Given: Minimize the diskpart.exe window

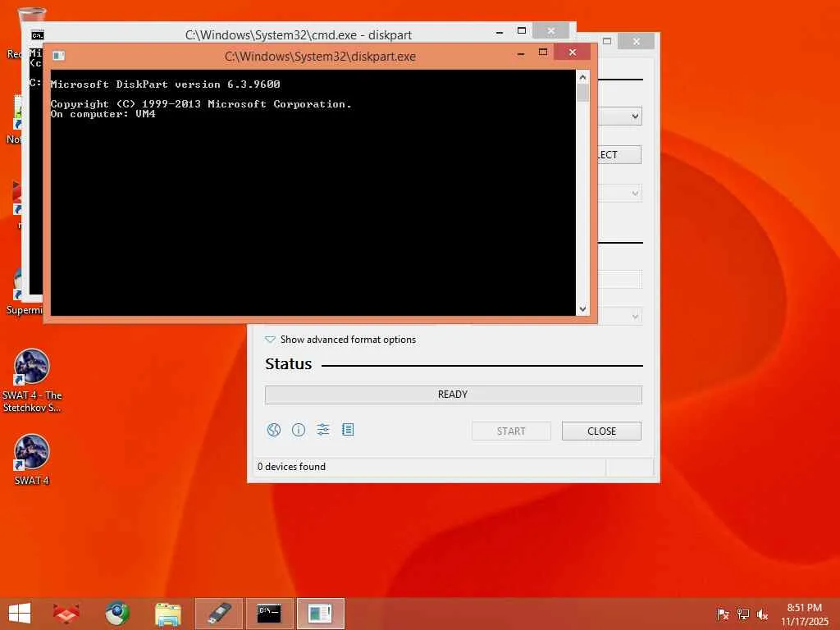Looking at the screenshot, I should (521, 52).
